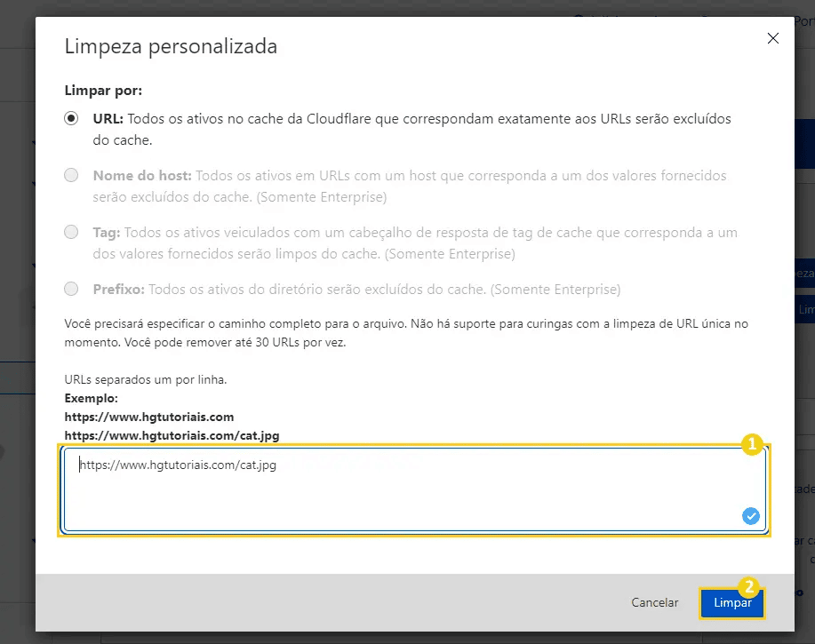815x644 pixels.
Task: Choose the Tag radio option
Action: 71,233
